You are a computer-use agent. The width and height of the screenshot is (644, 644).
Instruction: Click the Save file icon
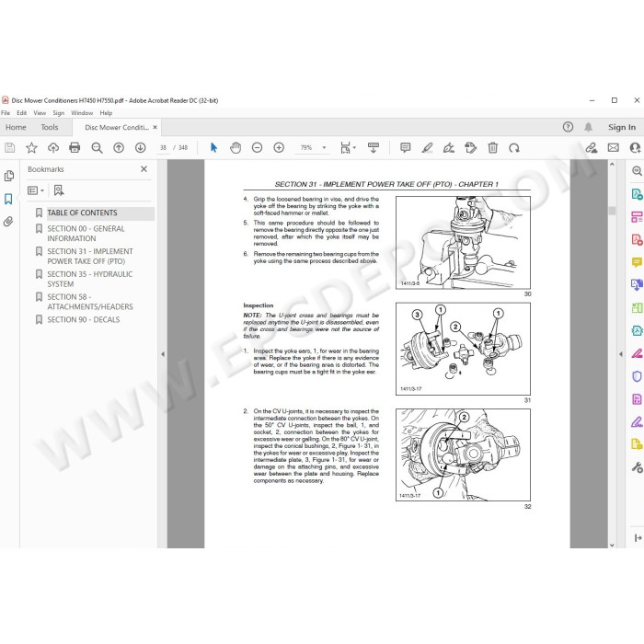pos(10,148)
